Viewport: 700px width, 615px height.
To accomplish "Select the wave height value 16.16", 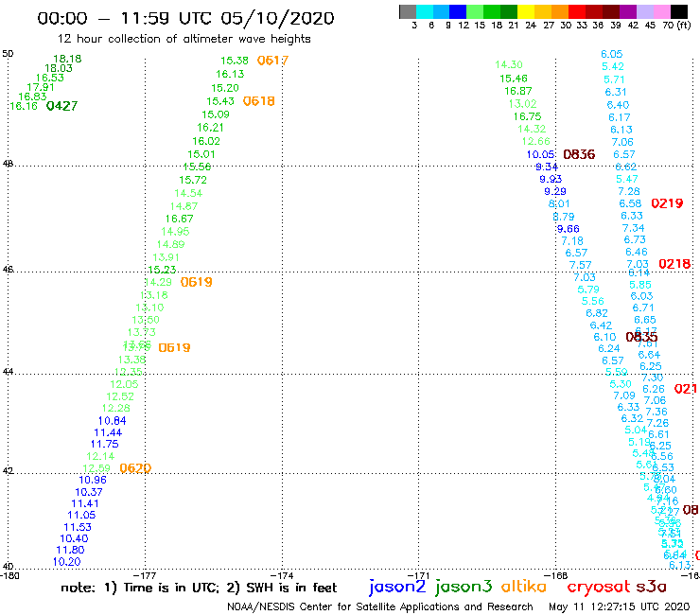I will [24, 106].
